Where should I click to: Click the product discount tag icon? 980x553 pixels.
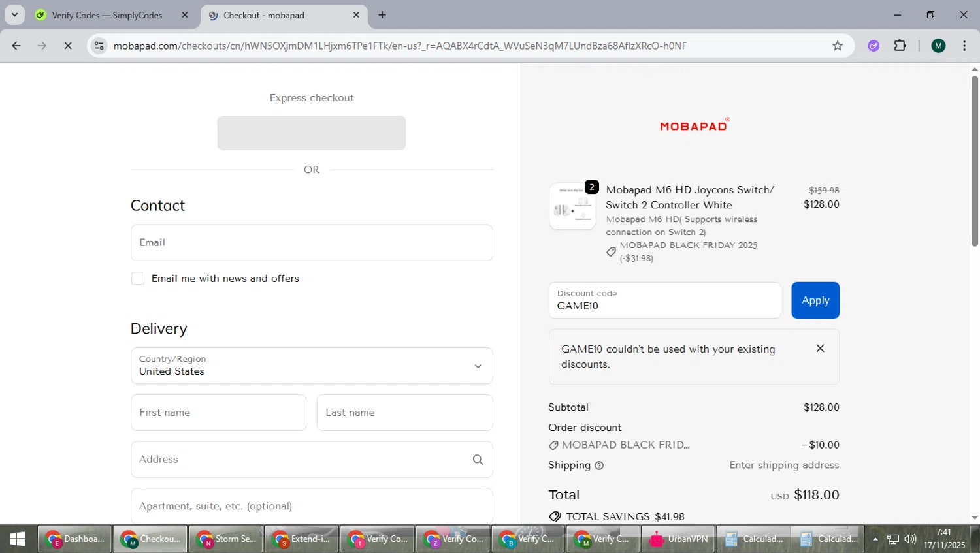click(612, 252)
